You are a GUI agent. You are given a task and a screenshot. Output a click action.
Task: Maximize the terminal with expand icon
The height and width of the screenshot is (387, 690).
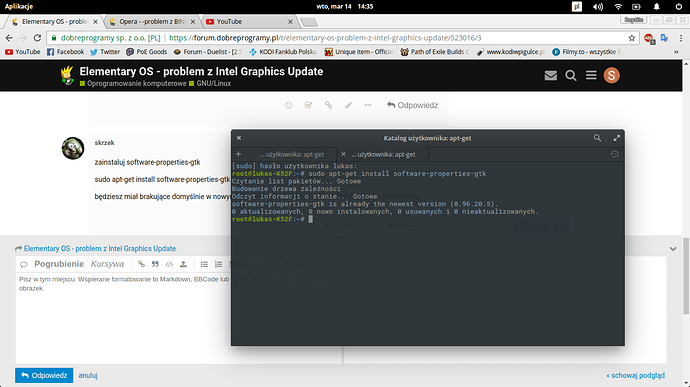[617, 138]
